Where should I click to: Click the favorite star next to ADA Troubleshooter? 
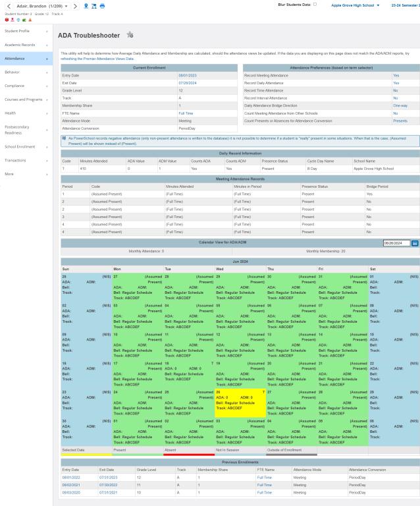pos(130,35)
